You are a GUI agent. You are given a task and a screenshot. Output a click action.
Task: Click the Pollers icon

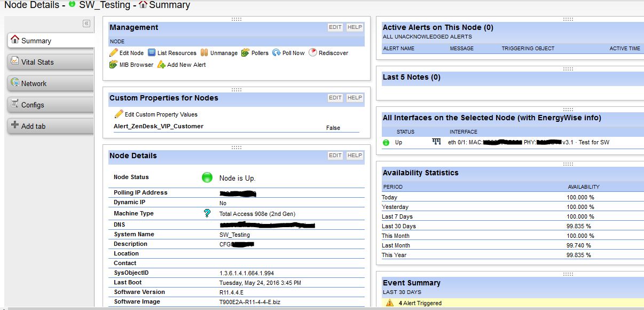(x=245, y=53)
